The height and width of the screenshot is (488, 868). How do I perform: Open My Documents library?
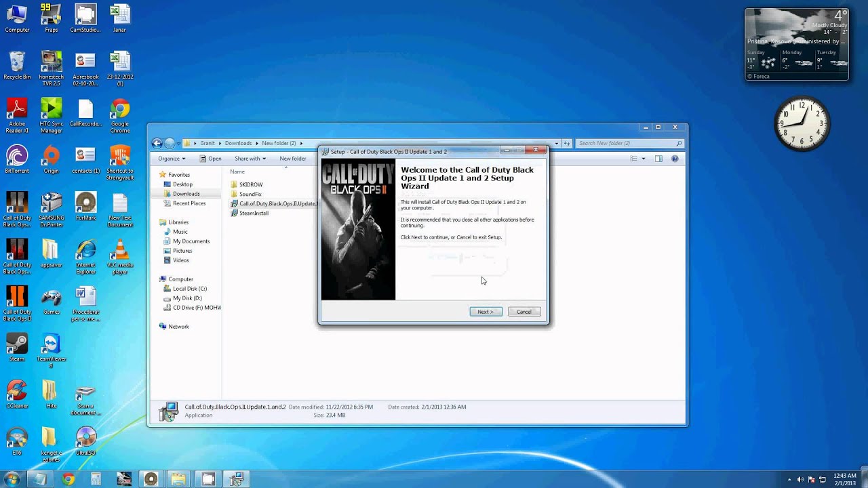[191, 241]
